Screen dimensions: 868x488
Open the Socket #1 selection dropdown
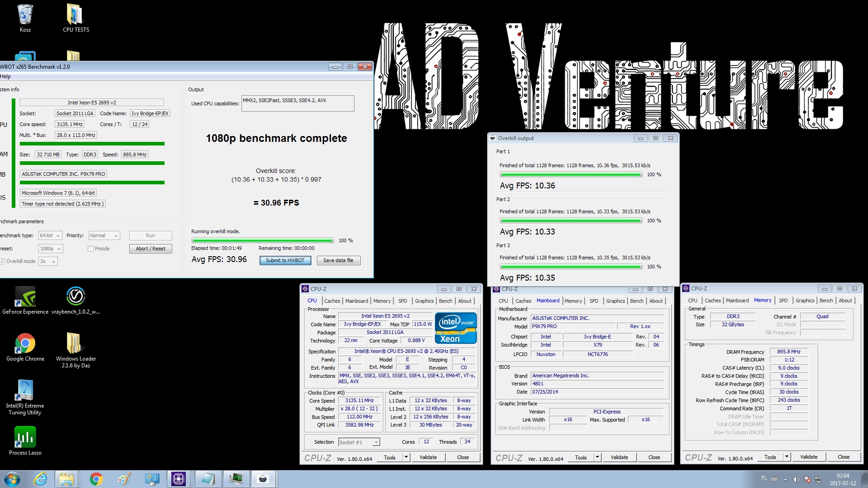click(359, 442)
